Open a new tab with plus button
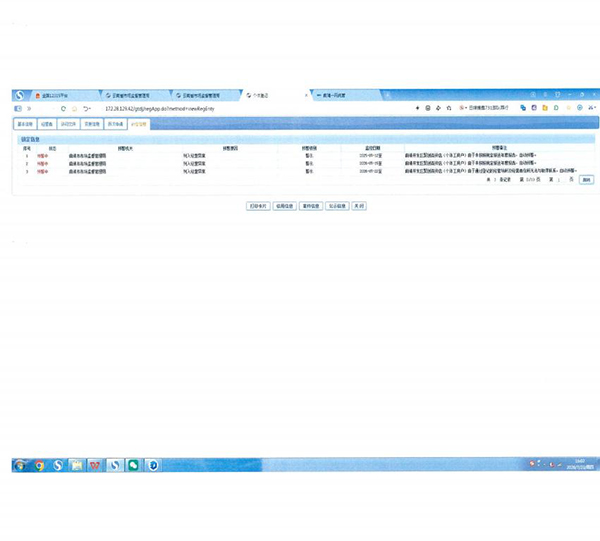The image size is (600, 541). 387,95
